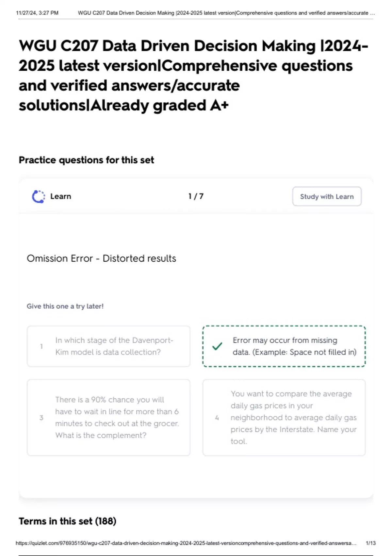Click the 'Terms in this set (188)' heading
This screenshot has height=556, width=392.
[x=67, y=521]
